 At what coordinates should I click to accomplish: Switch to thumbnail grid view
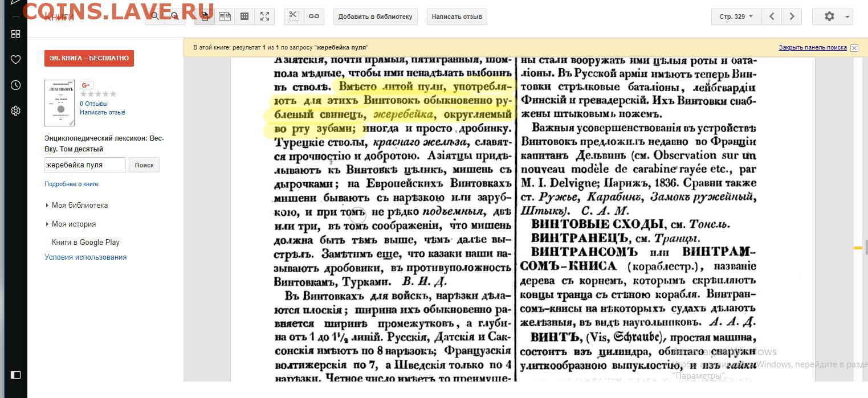[x=244, y=17]
